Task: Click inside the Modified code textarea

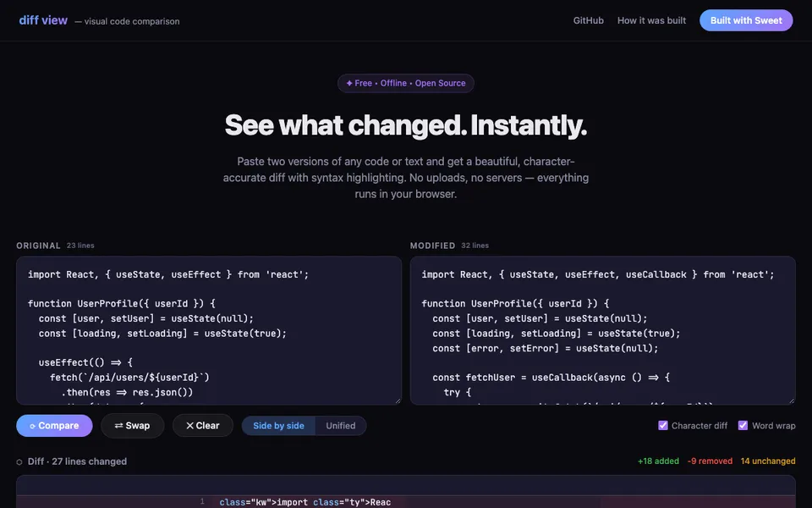Action: click(602, 330)
